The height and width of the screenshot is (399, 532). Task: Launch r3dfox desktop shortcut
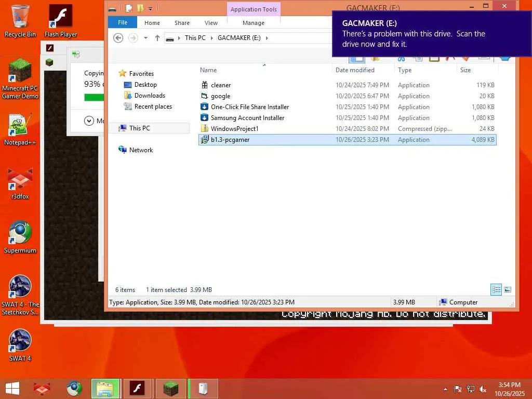click(20, 183)
